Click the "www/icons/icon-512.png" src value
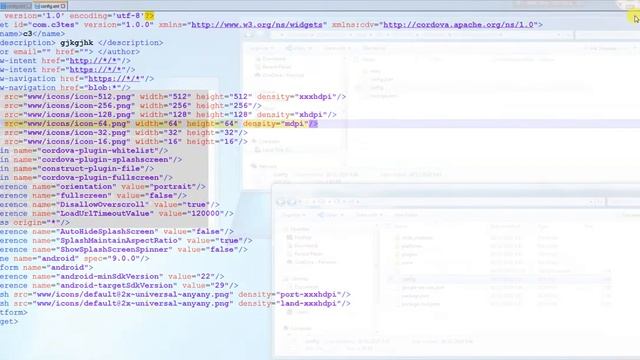The image size is (640, 360). coord(79,97)
